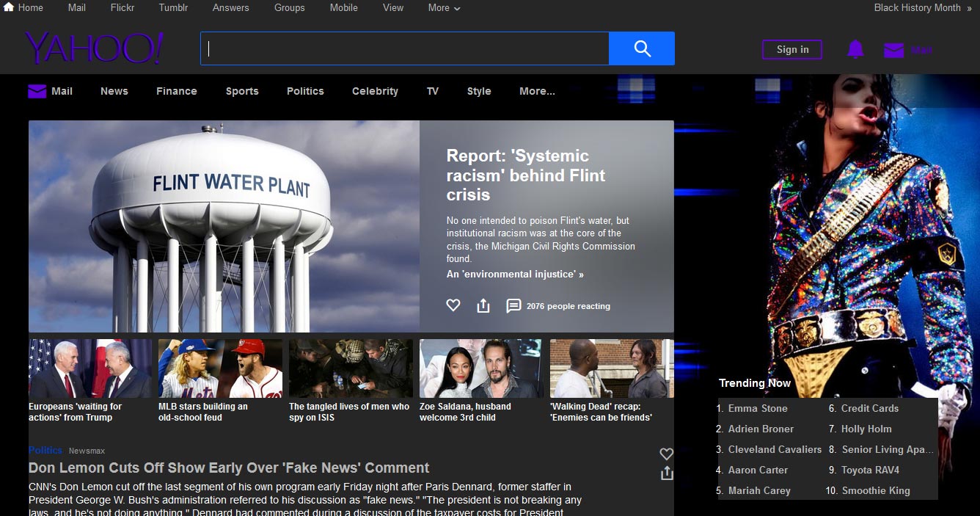The height and width of the screenshot is (516, 980).
Task: Open the 'Walking Dead' recap thumbnail
Action: click(611, 368)
